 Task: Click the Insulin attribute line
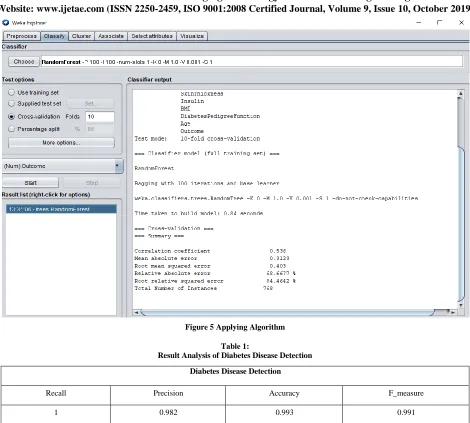[192, 101]
